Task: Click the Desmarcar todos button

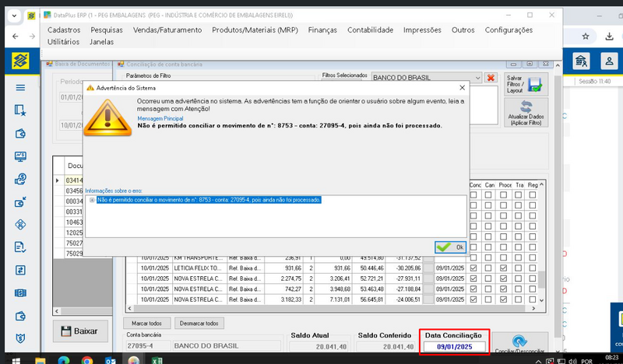Action: click(199, 323)
